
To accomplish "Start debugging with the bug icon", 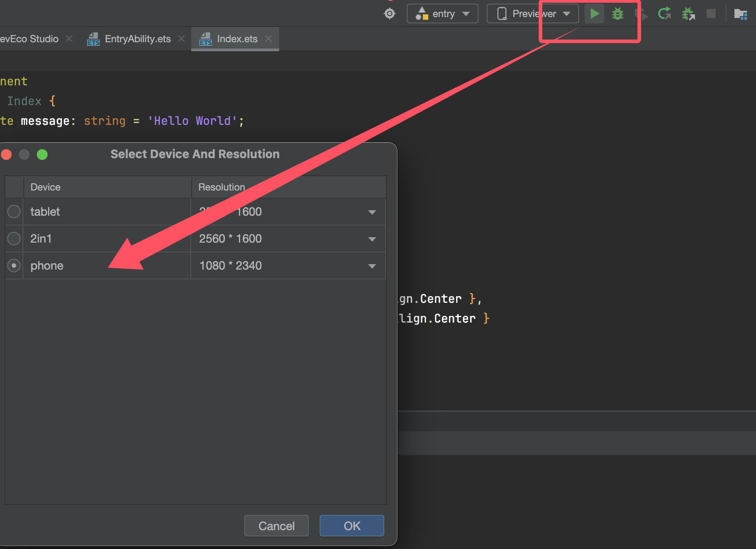I will (618, 14).
